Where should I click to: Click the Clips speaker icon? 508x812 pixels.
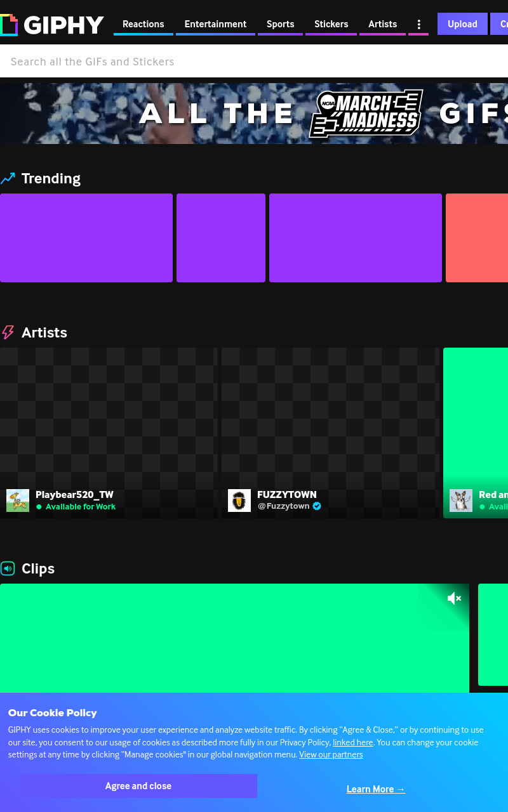pos(8,568)
